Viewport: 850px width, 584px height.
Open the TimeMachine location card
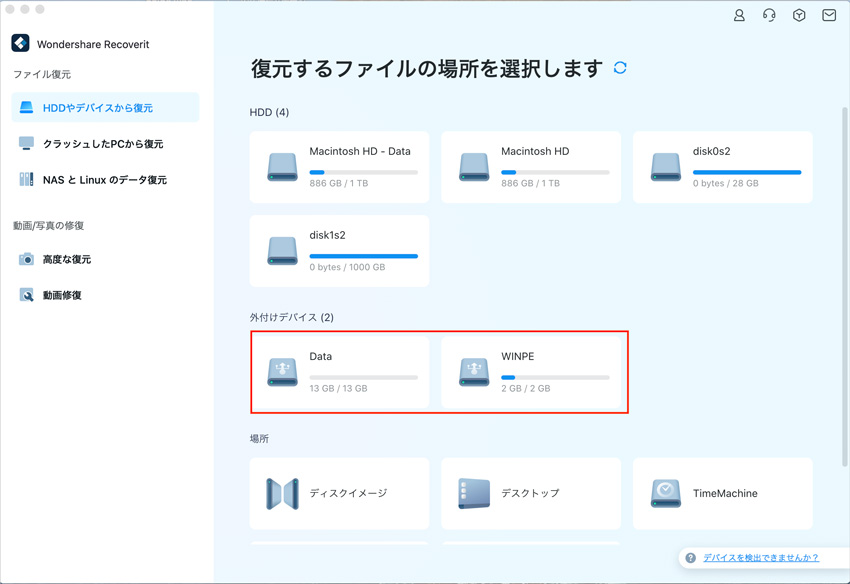723,493
